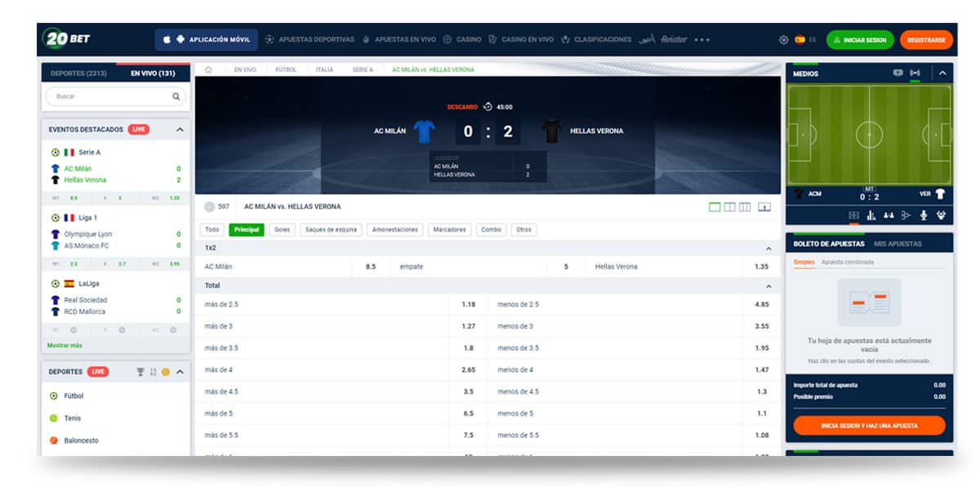Launch the Aviator game
The image size is (980, 487).
pos(663,39)
